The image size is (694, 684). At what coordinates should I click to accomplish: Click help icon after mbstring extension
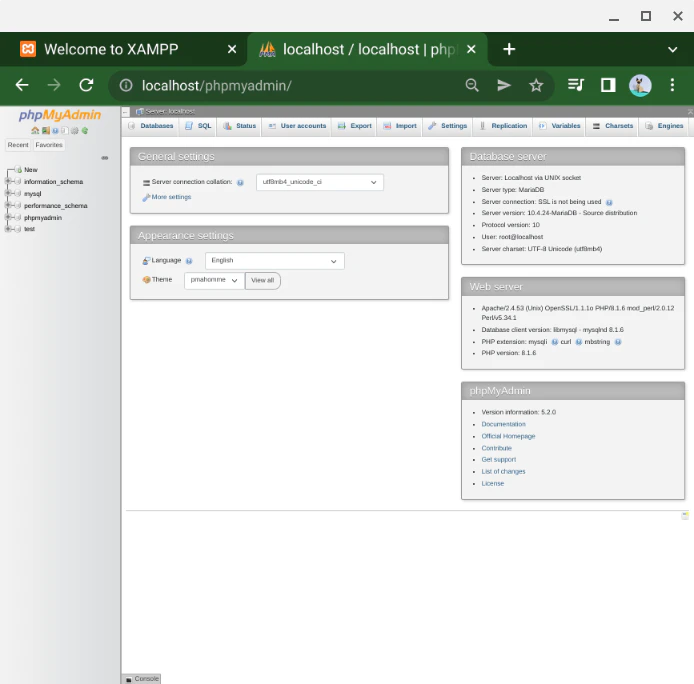618,342
